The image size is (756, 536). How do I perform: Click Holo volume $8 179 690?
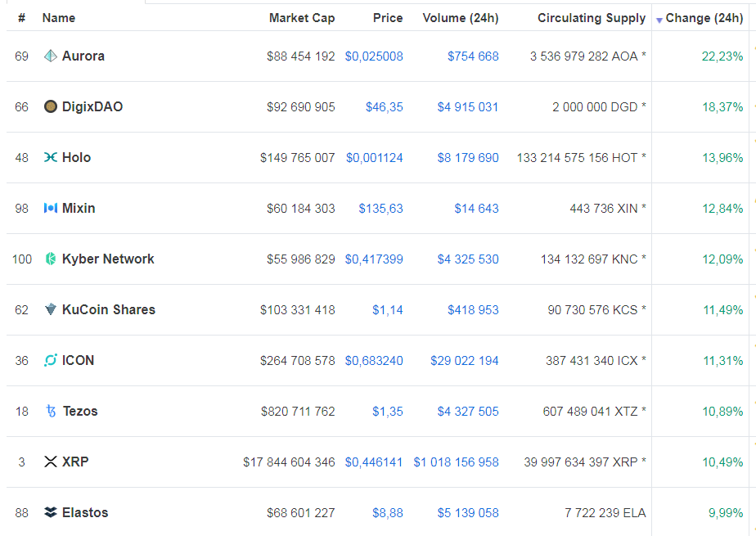468,158
